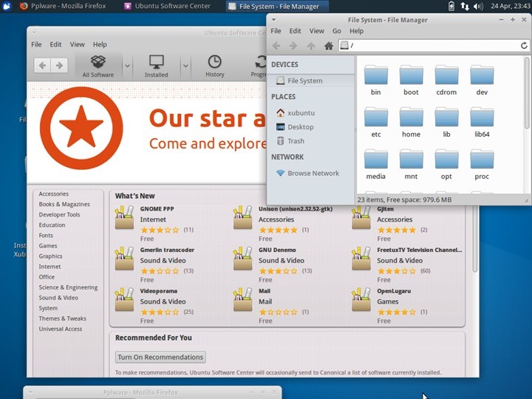Open the Games category
532x399 pixels.
[48, 245]
